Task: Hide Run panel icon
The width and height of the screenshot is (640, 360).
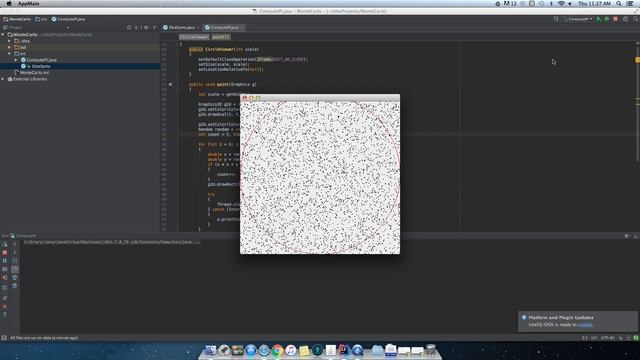Action: [636, 236]
